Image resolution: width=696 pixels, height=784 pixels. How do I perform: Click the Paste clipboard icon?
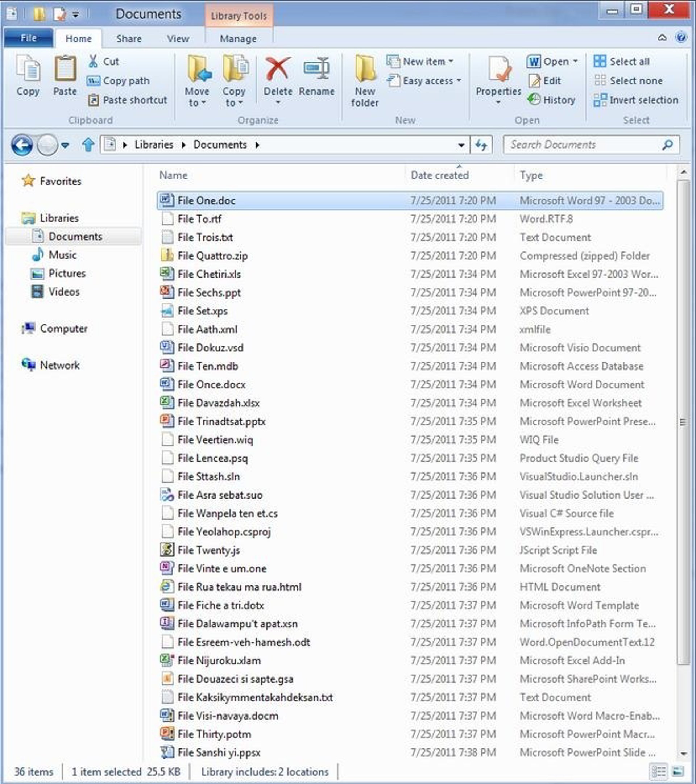(65, 69)
